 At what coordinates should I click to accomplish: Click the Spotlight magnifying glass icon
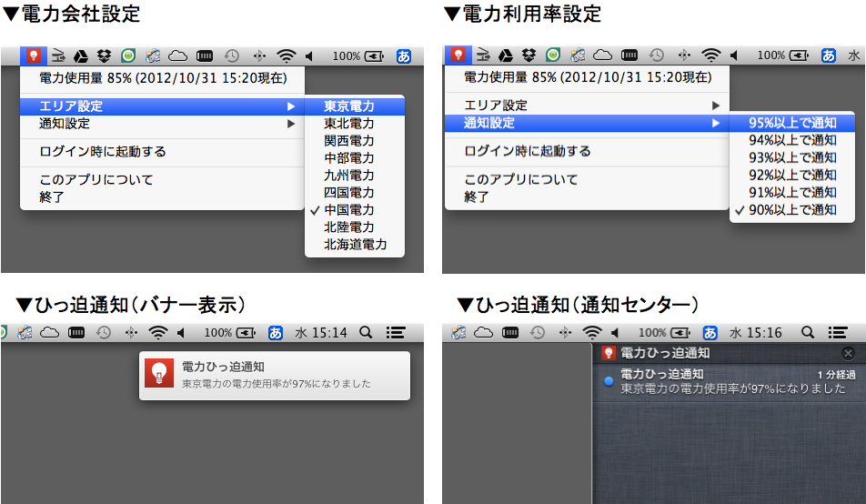click(x=366, y=333)
